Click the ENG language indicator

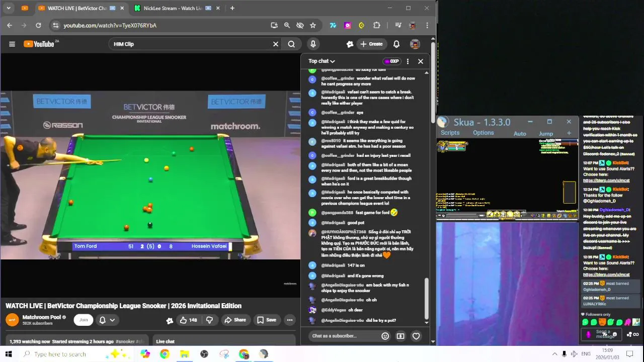point(586,354)
